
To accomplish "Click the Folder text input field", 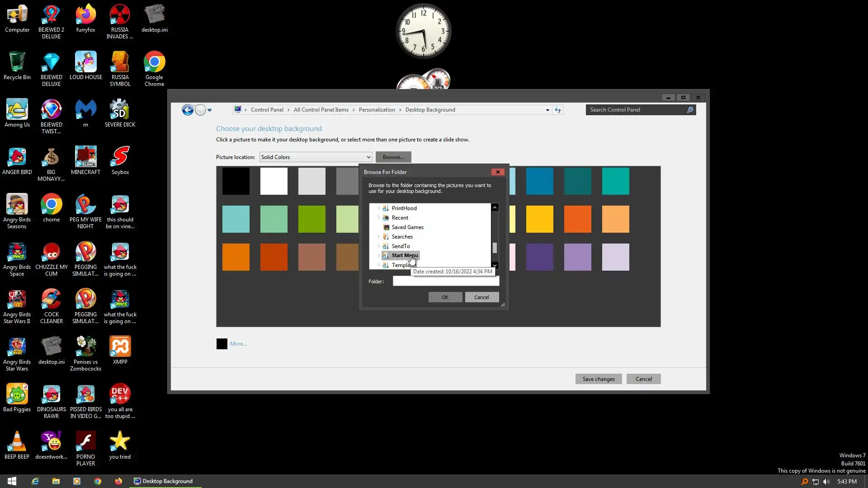I will click(446, 282).
